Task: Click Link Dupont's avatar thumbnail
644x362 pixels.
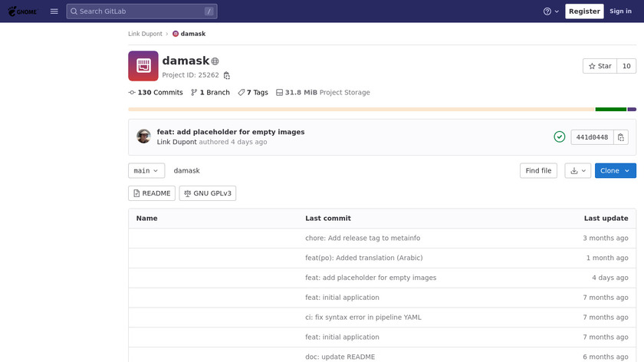Action: point(143,137)
